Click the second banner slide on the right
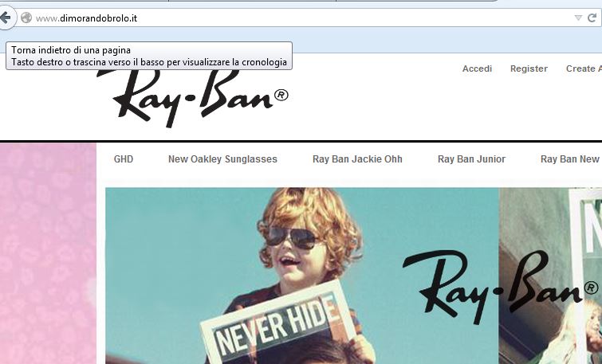This screenshot has width=602, height=364. (x=550, y=276)
